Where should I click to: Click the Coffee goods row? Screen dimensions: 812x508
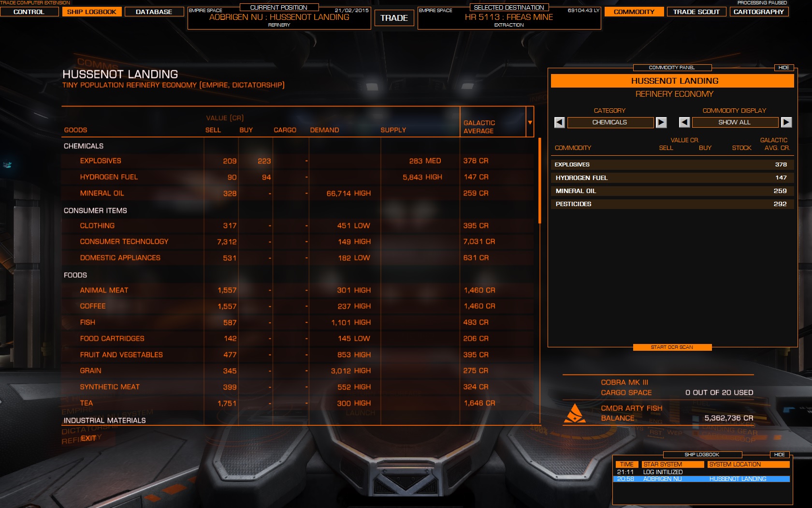click(297, 306)
